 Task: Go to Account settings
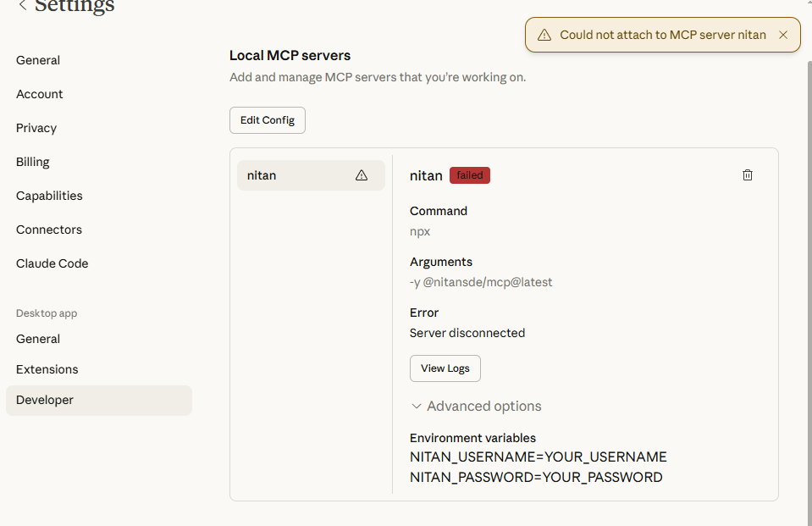[x=40, y=94]
